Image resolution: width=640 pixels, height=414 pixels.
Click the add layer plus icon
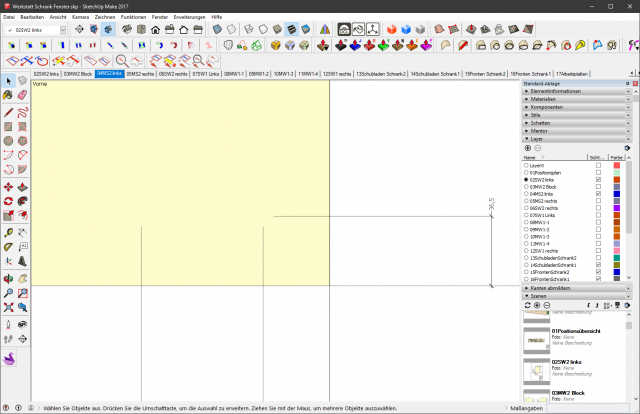point(528,148)
